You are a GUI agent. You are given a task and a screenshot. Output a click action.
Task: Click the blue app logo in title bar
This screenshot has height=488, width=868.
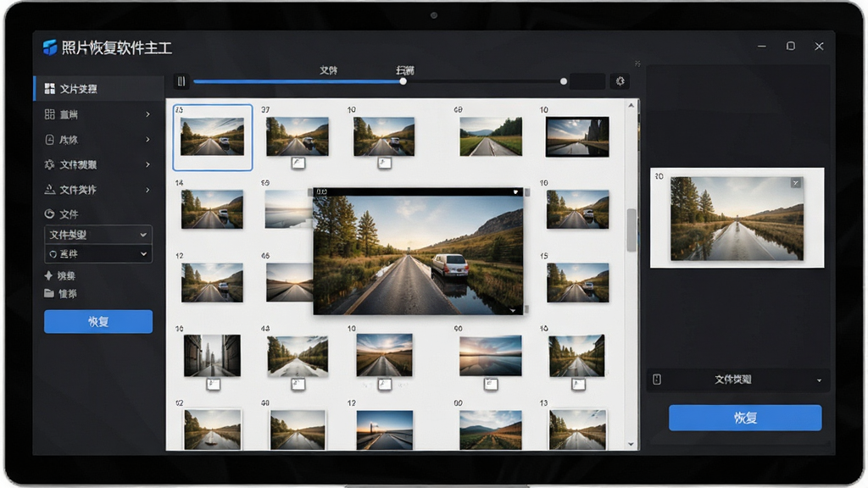tap(50, 47)
